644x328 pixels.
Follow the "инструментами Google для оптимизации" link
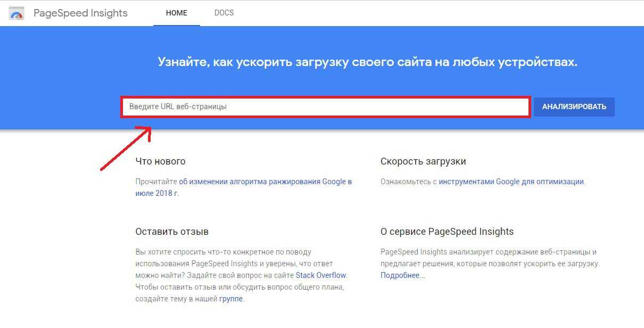(511, 182)
